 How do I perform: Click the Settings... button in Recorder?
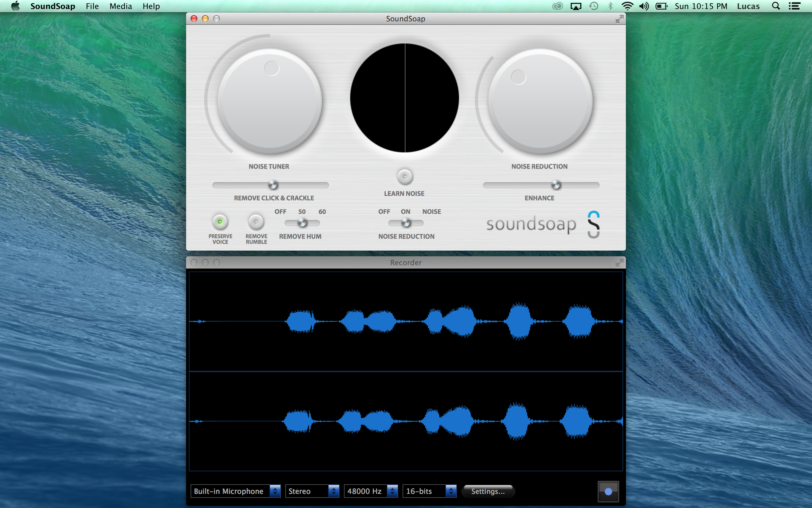[x=488, y=491]
